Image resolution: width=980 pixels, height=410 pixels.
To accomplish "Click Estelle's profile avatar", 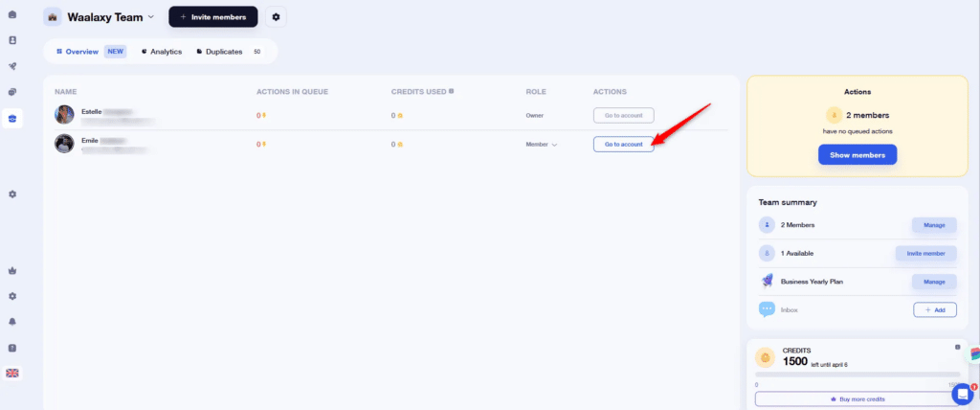I will tap(65, 115).
